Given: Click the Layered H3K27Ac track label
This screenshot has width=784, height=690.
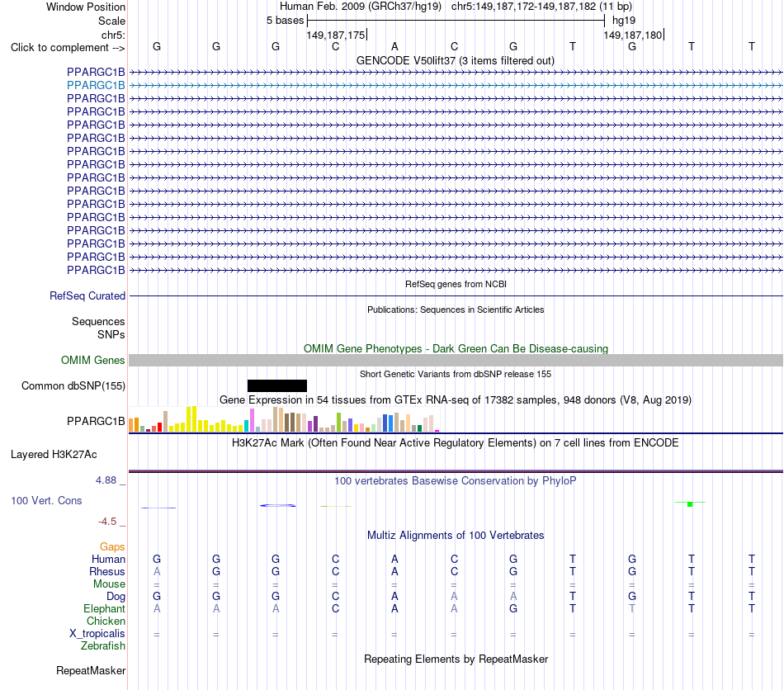Looking at the screenshot, I should pos(54,455).
